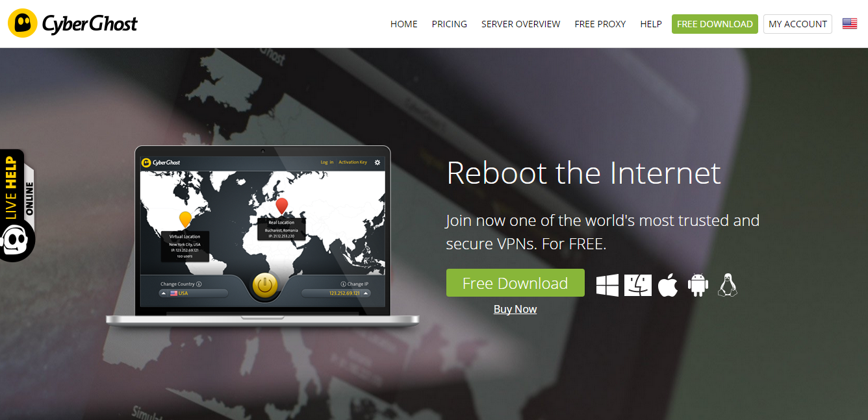
Task: Change language via the US flag icon
Action: tap(850, 24)
